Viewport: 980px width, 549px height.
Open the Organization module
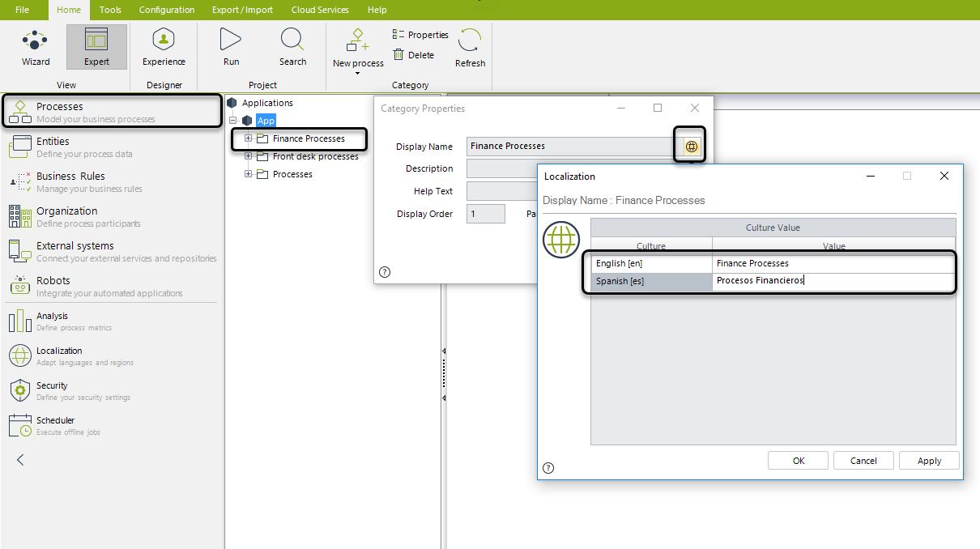click(x=111, y=216)
